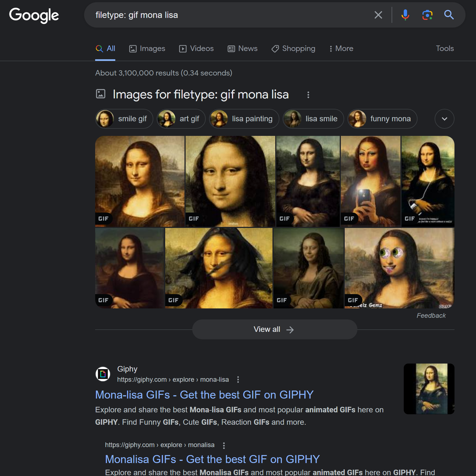Click the giphy.com explore monalisa URL
The height and width of the screenshot is (476, 476).
160,445
